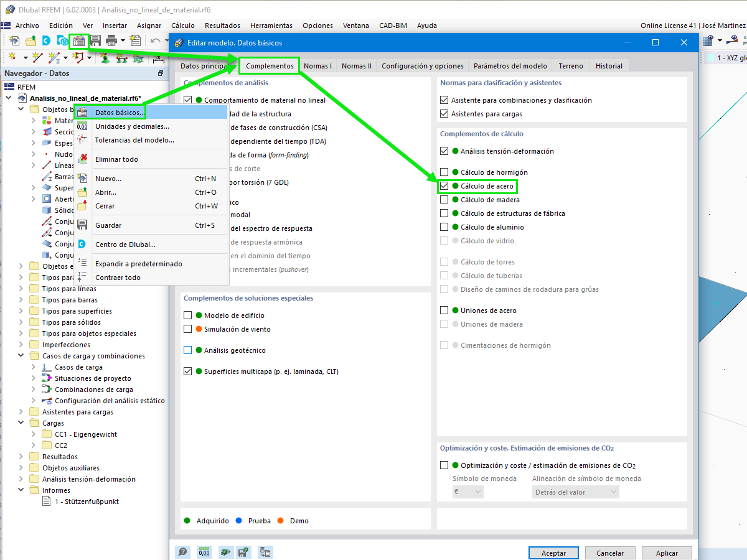Enable Modelo de edificio checkbox
This screenshot has height=560, width=747.
188,315
